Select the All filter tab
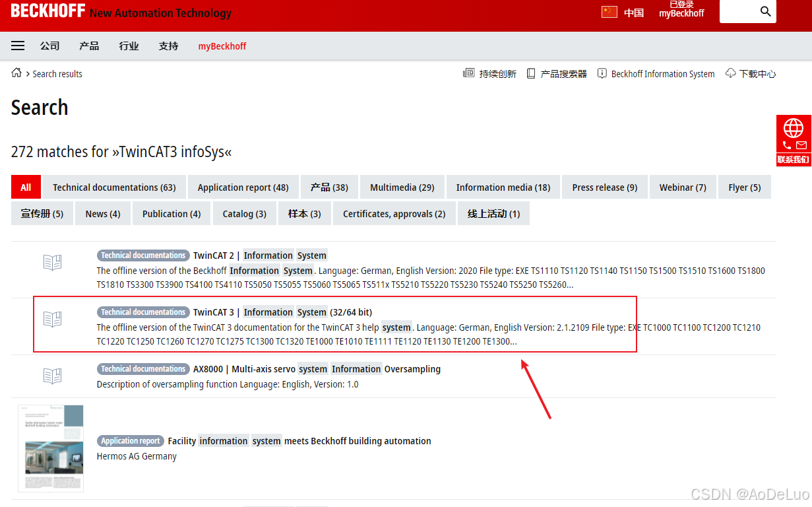This screenshot has width=812, height=507. click(26, 187)
